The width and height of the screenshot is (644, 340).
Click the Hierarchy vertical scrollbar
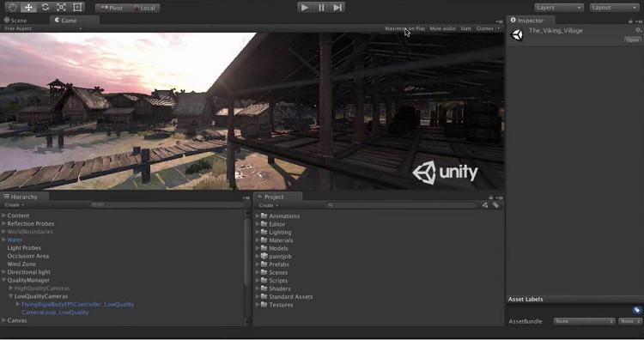(246, 252)
